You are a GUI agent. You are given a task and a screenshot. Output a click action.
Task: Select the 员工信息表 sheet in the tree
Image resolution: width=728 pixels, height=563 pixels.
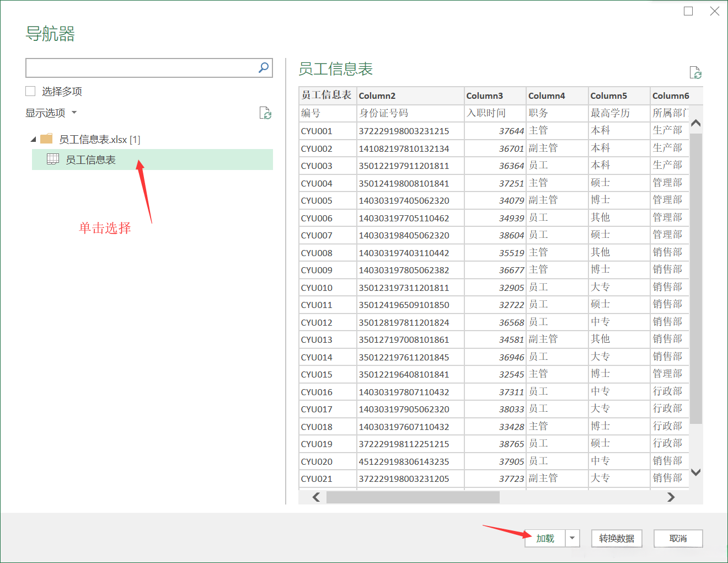coord(152,160)
